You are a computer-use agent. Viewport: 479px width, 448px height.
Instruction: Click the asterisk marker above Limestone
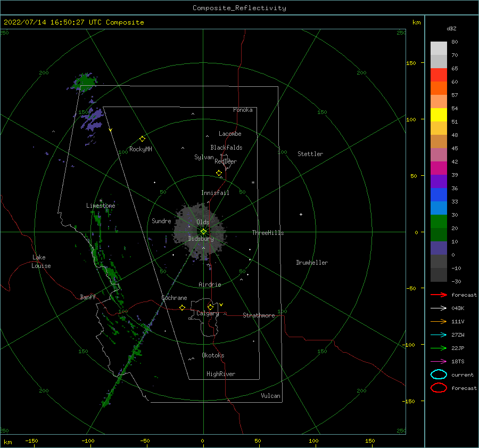pos(101,201)
